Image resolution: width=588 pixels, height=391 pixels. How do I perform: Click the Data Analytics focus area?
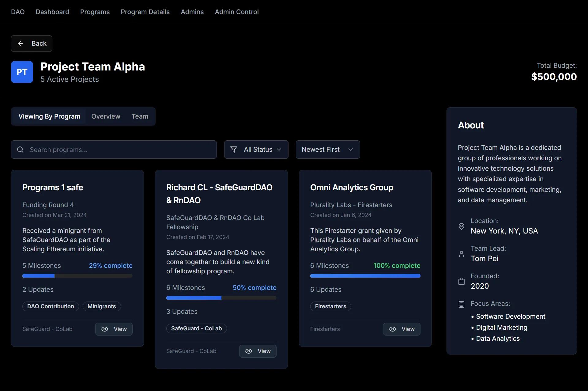point(498,339)
